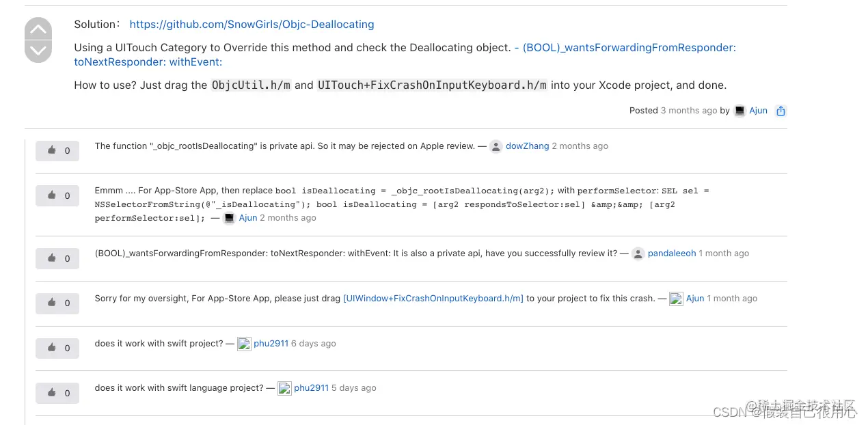Like the Emmm App-Store App comment

(57, 195)
